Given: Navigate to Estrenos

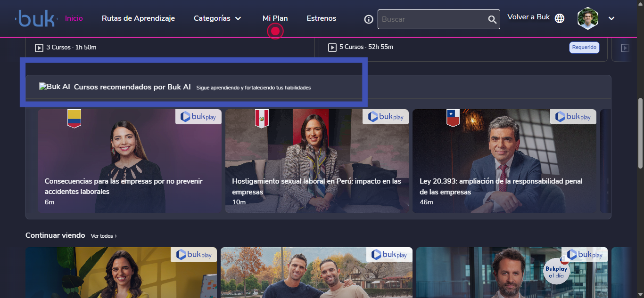Looking at the screenshot, I should [x=321, y=18].
